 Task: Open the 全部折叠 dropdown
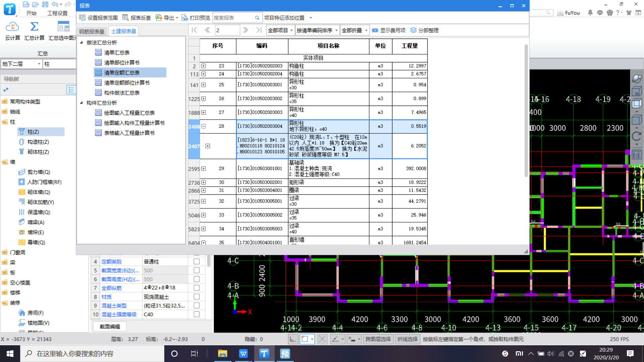pos(355,31)
